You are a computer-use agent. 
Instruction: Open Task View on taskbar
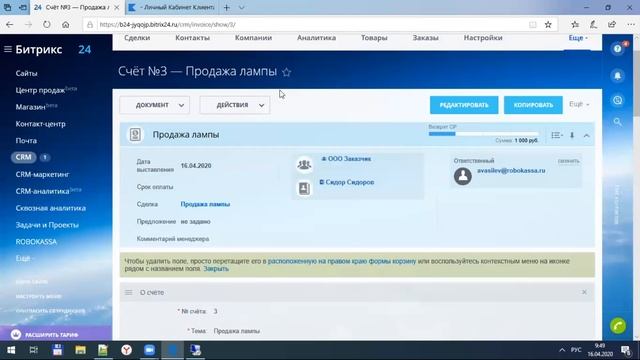[34, 350]
